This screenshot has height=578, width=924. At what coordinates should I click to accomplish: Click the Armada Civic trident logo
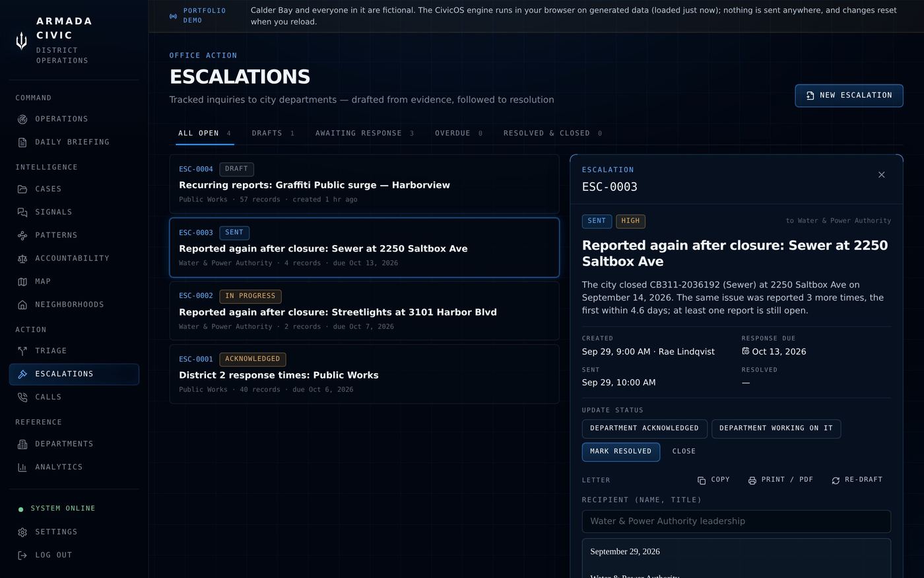pos(22,41)
